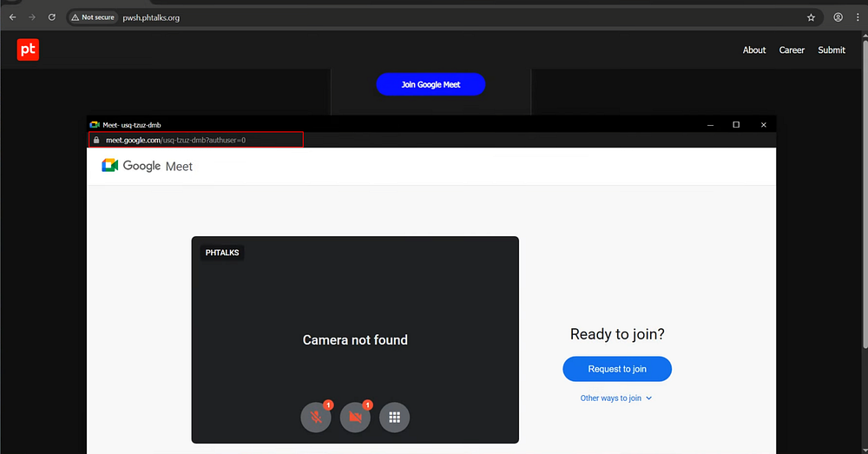868x454 pixels.
Task: Bookmark this page with star icon
Action: 811,17
